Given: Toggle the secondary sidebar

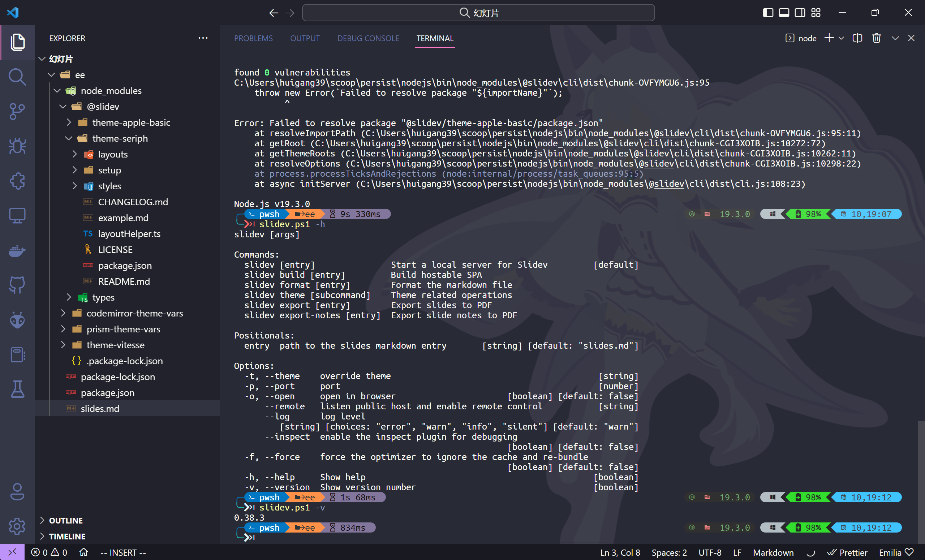Looking at the screenshot, I should 799,12.
